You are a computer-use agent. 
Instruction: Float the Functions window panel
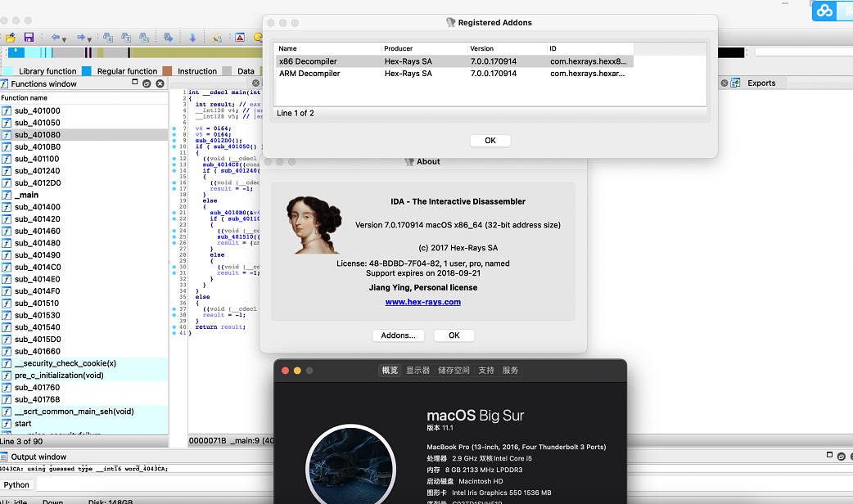135,82
